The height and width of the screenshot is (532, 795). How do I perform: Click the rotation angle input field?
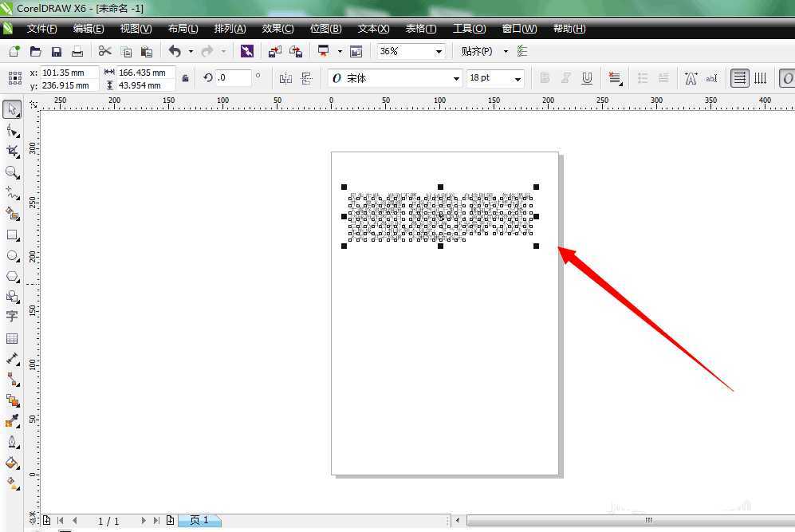pyautogui.click(x=233, y=78)
